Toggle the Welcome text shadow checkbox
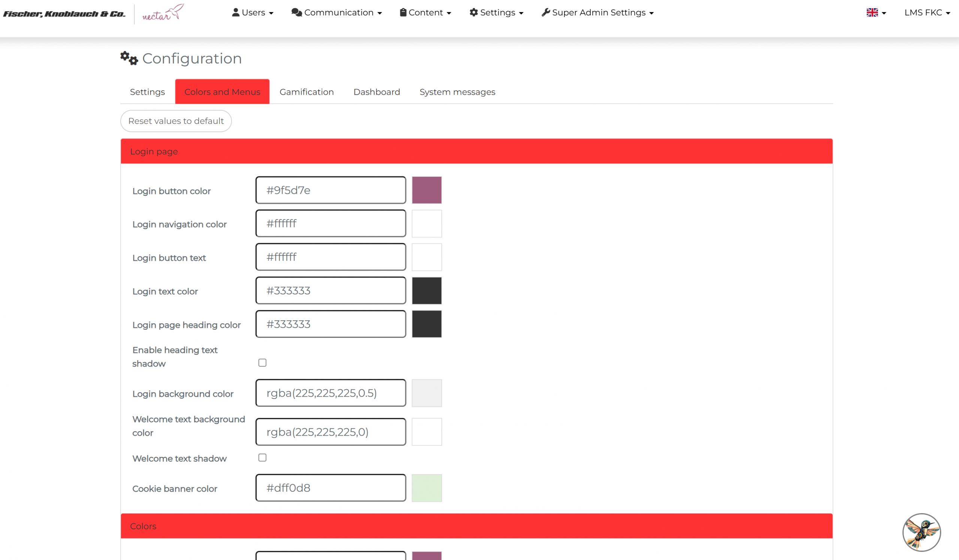 [262, 458]
